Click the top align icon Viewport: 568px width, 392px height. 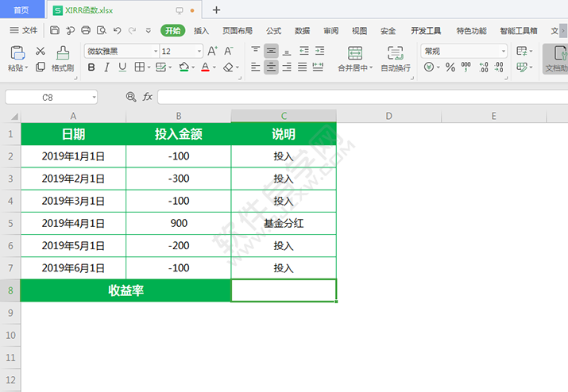(256, 51)
